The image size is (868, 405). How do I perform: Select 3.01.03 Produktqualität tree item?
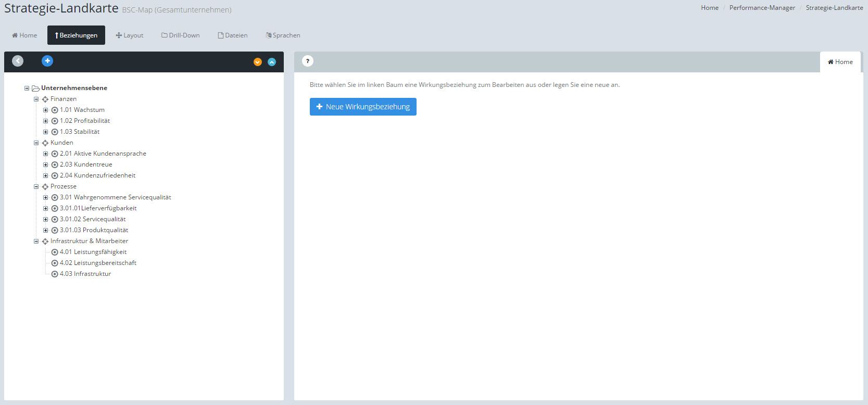[94, 230]
